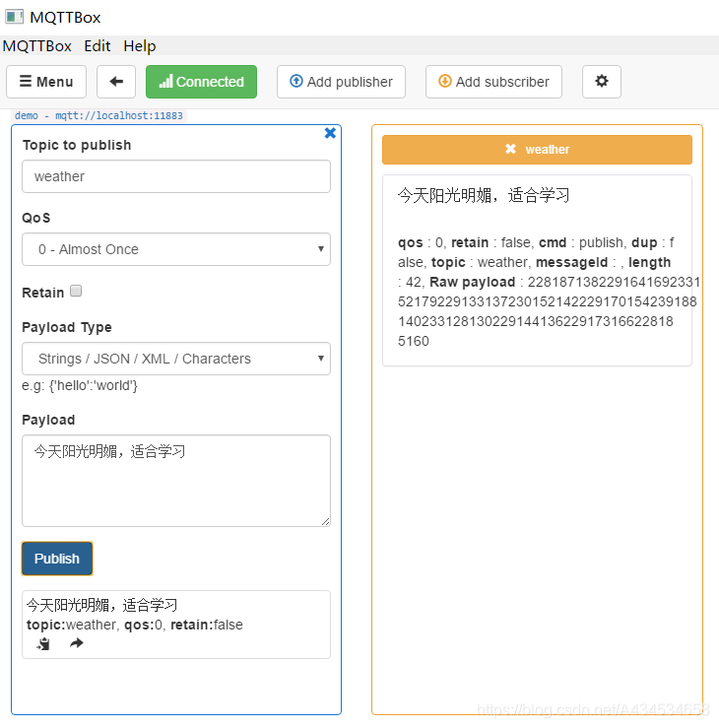Image resolution: width=719 pixels, height=728 pixels.
Task: Click into the Payload text area
Action: coord(176,481)
